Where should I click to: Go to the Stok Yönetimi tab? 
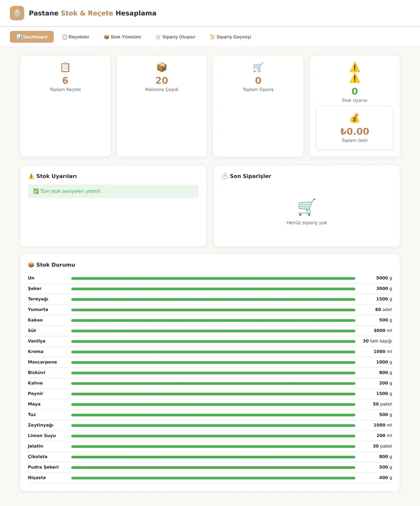coord(122,37)
